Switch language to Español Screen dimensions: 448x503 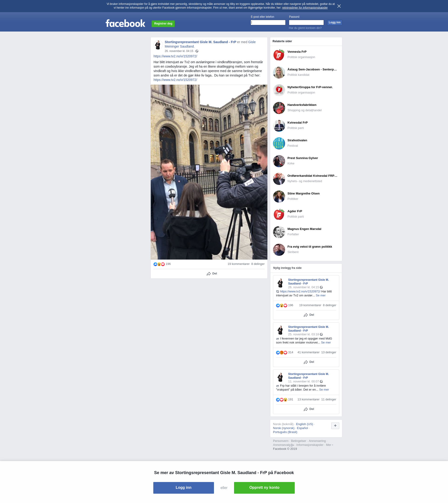click(302, 428)
